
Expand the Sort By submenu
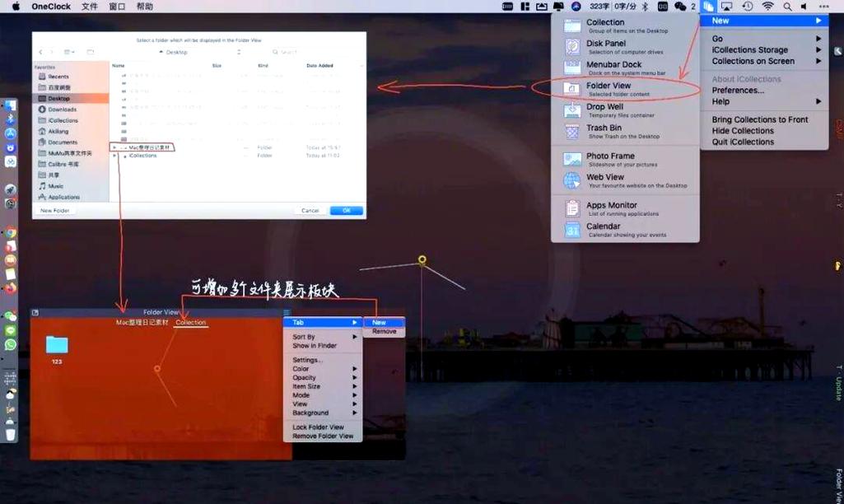323,337
